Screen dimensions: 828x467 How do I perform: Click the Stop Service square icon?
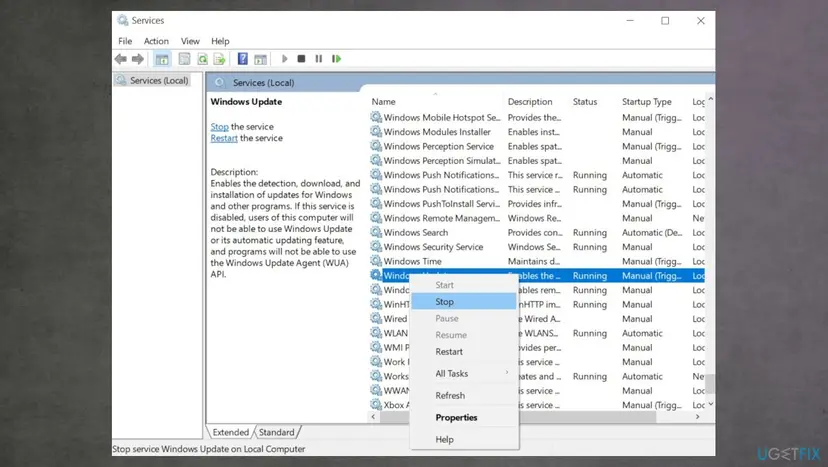[302, 59]
